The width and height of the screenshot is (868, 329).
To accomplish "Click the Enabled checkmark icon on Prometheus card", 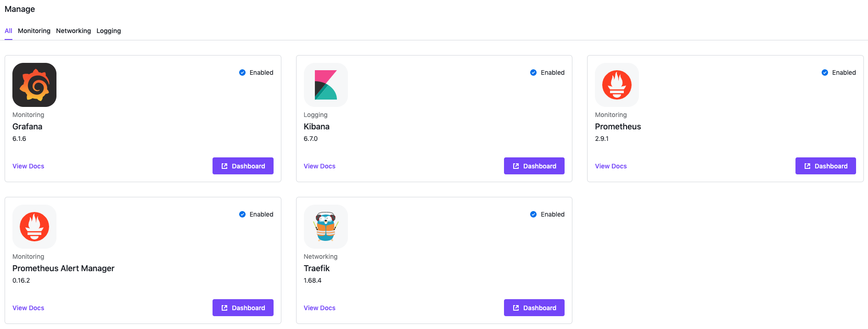I will pyautogui.click(x=825, y=72).
